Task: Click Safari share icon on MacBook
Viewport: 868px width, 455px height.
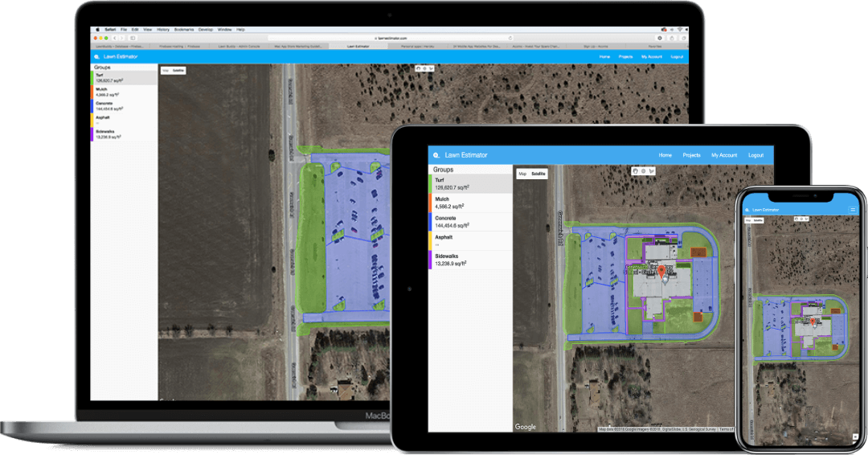Action: [x=671, y=39]
